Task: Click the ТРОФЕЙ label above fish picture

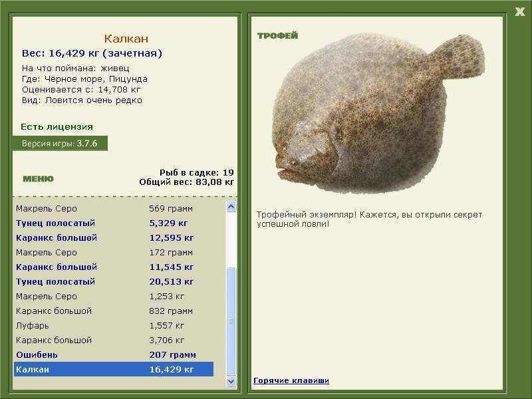Action: [x=277, y=36]
